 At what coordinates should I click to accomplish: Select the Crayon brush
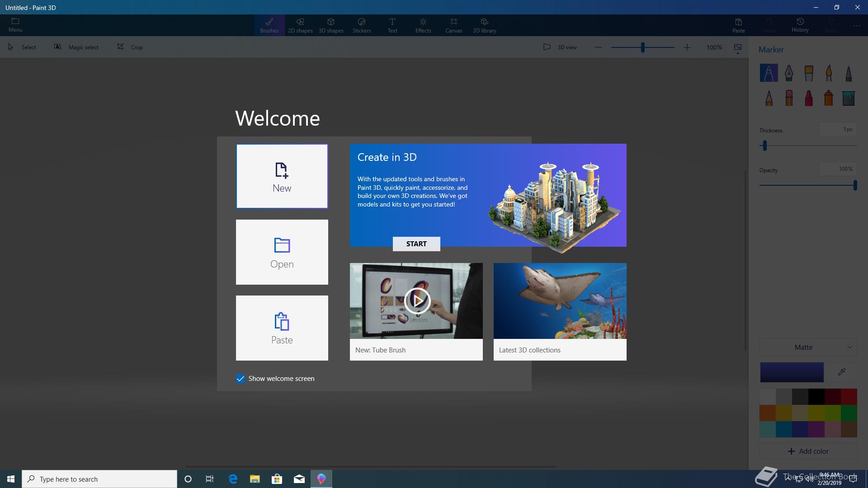click(x=809, y=98)
